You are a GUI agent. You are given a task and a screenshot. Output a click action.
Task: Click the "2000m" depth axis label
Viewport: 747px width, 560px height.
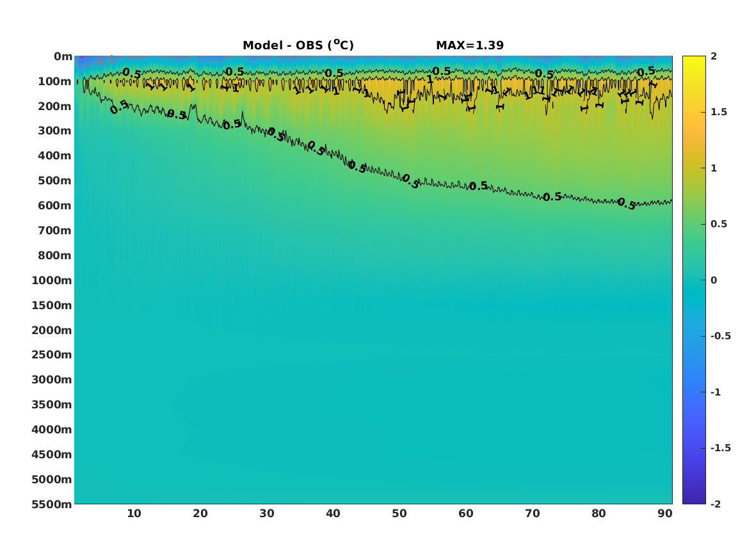click(52, 330)
